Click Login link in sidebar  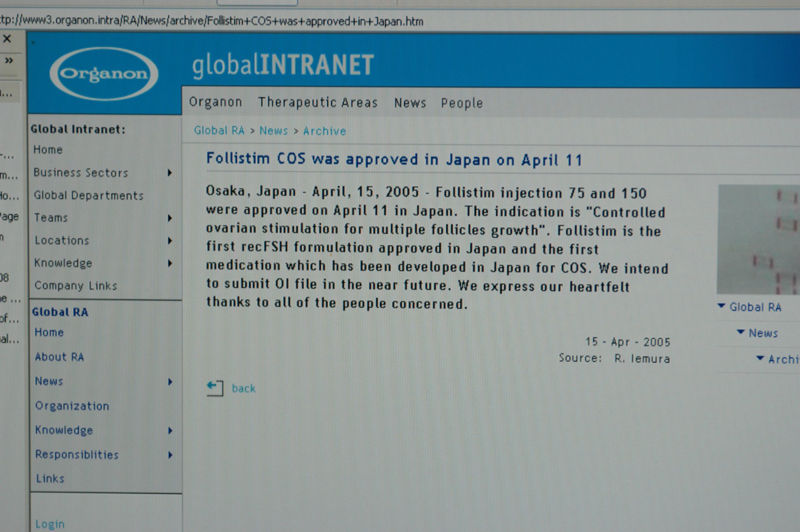[x=50, y=524]
